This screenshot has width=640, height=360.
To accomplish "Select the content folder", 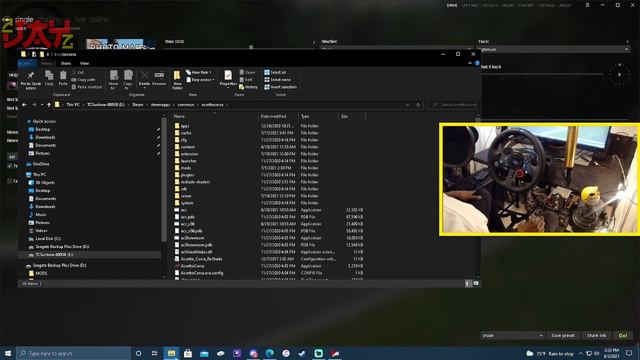I will click(x=188, y=147).
